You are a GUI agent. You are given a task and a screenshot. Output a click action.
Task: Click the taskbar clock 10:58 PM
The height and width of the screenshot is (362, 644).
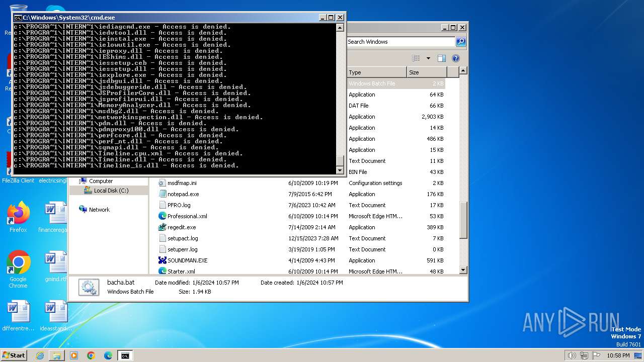[618, 355]
